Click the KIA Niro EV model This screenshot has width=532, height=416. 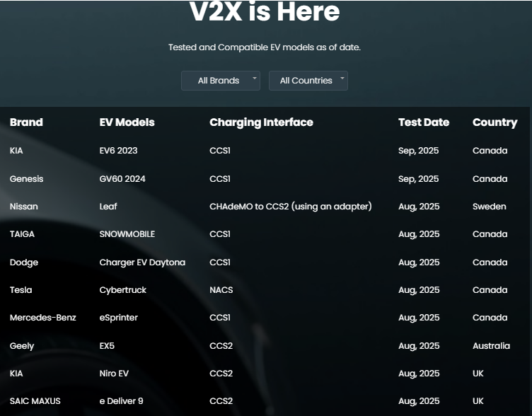pos(114,374)
